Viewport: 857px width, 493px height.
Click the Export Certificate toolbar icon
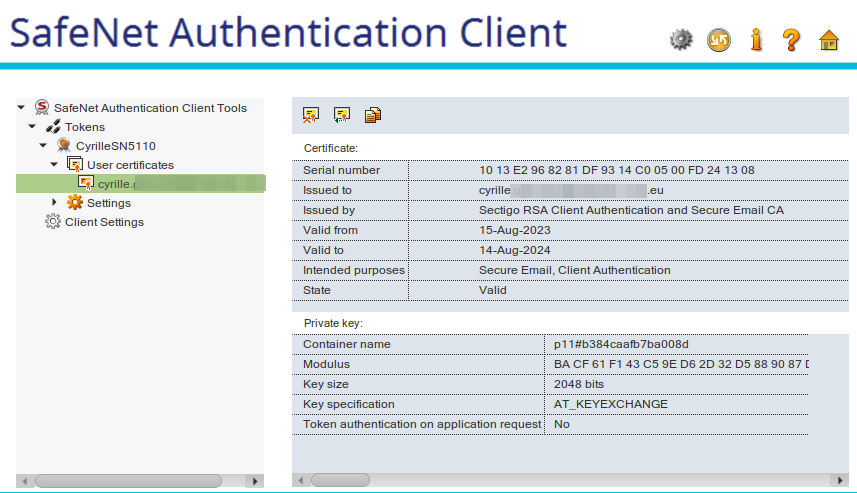tap(342, 115)
